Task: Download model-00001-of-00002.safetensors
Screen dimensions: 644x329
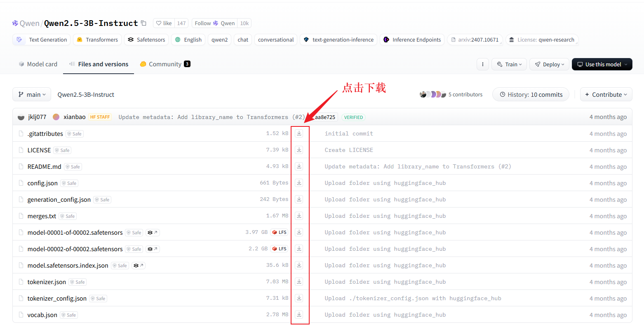Action: (299, 232)
